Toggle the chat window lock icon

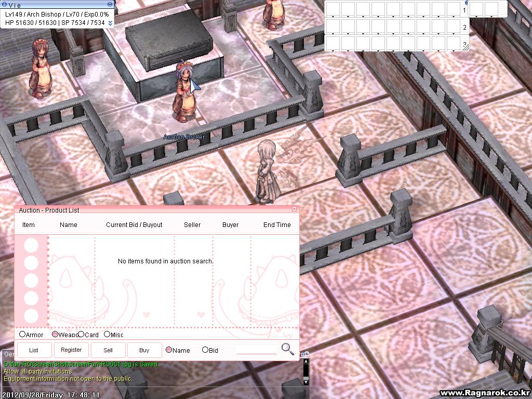click(x=305, y=354)
